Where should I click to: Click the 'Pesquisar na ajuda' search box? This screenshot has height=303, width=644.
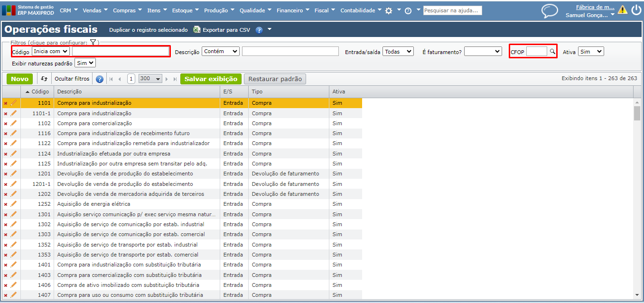tap(453, 10)
